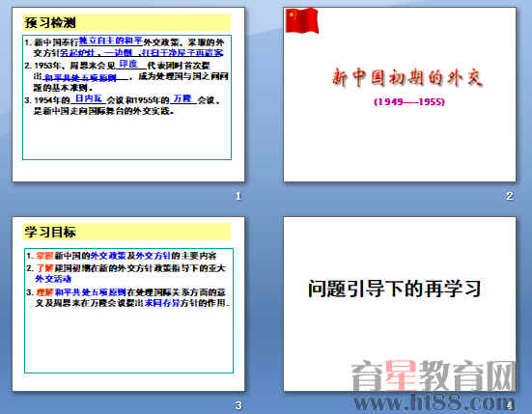Screen dimensions: 532x414
Task: Click the 育星教育网 watermark logo
Action: [x=434, y=375]
